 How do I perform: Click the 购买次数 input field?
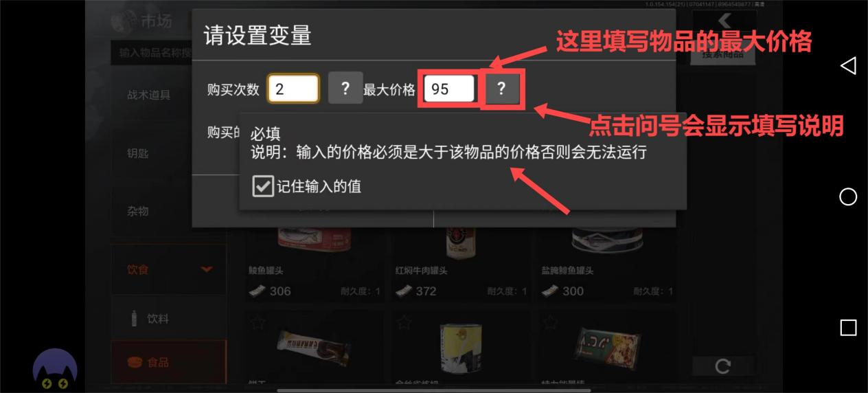tap(293, 89)
